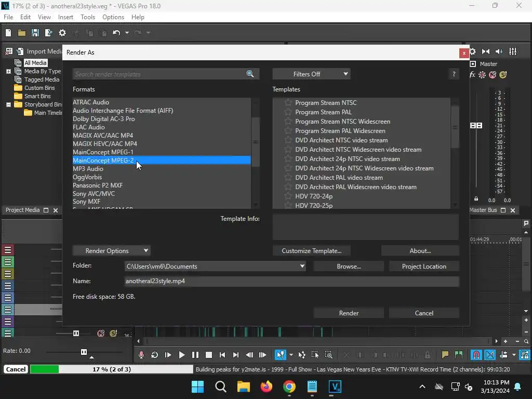Go to start of project
Viewport: 532px width, 399px height.
pos(222,355)
